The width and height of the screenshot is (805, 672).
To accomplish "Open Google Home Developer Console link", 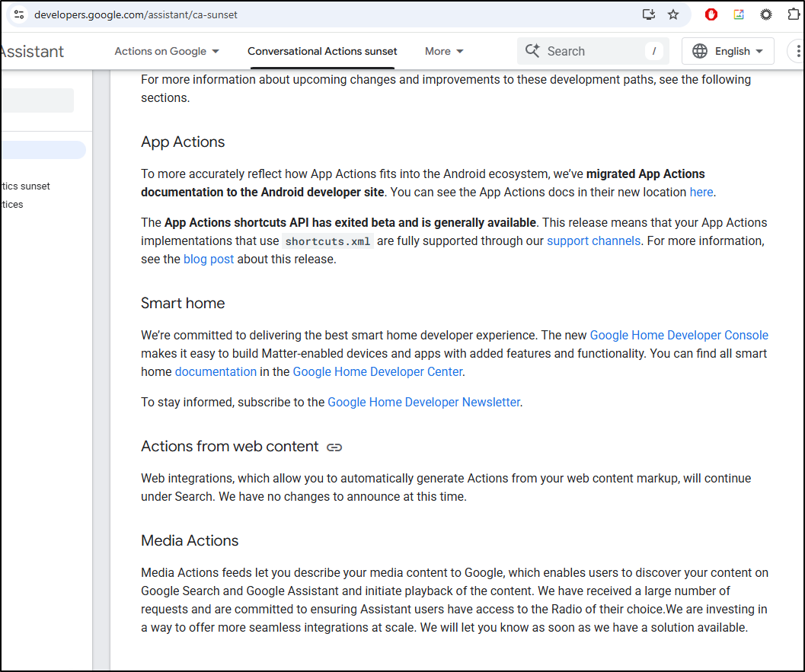I will pos(679,335).
